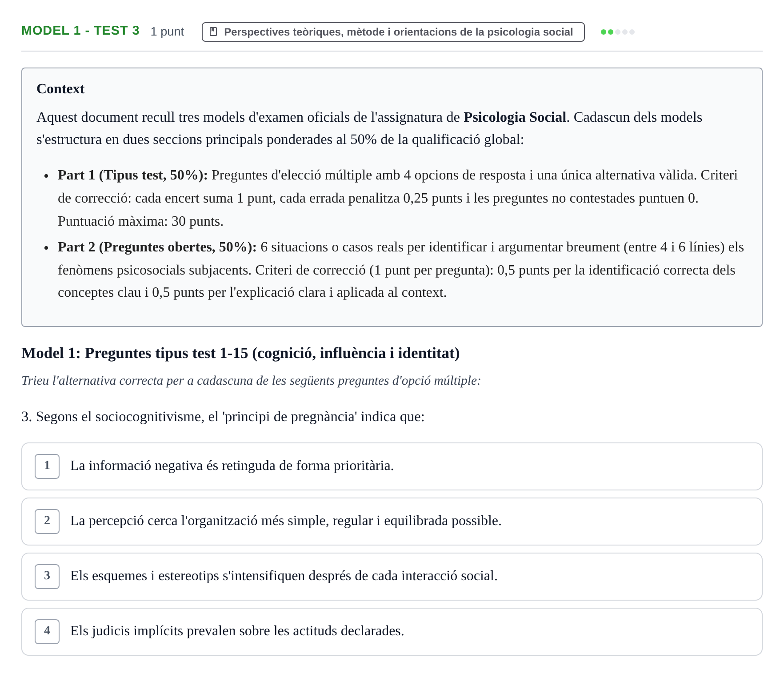This screenshot has width=784, height=677.
Task: Click the green difficulty dots indicator
Action: [x=617, y=32]
